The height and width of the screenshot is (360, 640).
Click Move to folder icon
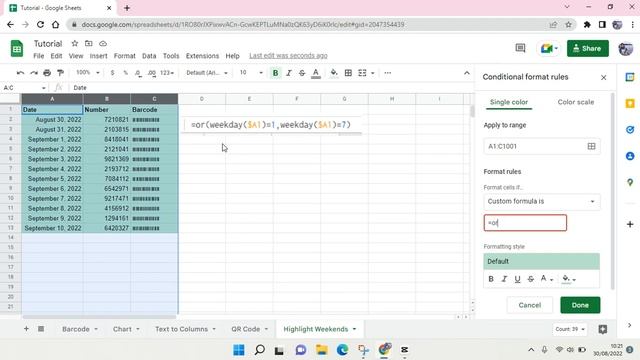coord(89,43)
